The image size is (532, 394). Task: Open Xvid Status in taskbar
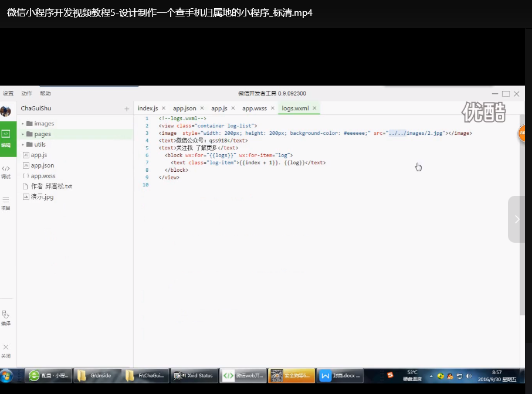click(194, 376)
